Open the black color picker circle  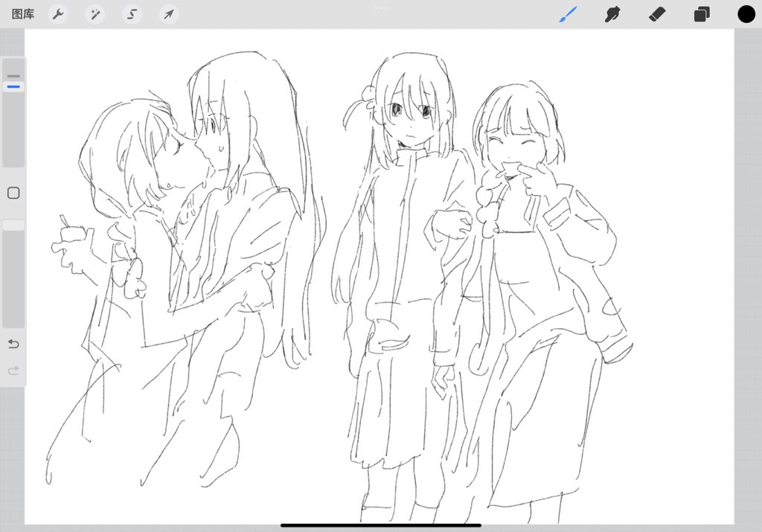[746, 14]
